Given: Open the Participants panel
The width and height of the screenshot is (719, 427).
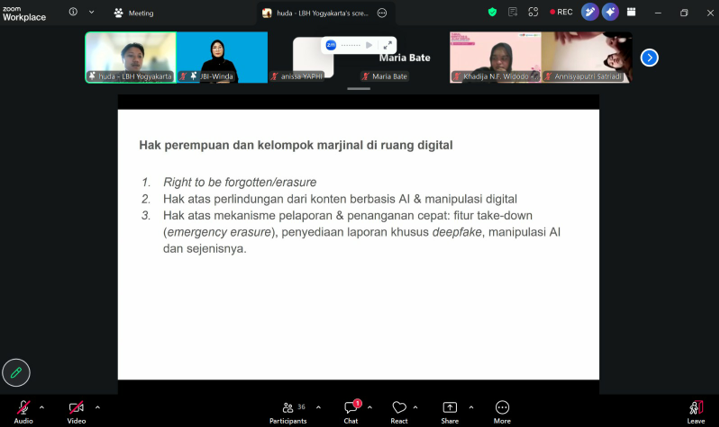Looking at the screenshot, I should (x=288, y=412).
